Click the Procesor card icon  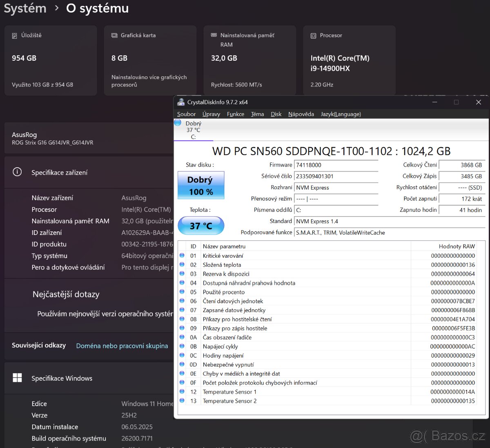pyautogui.click(x=313, y=36)
